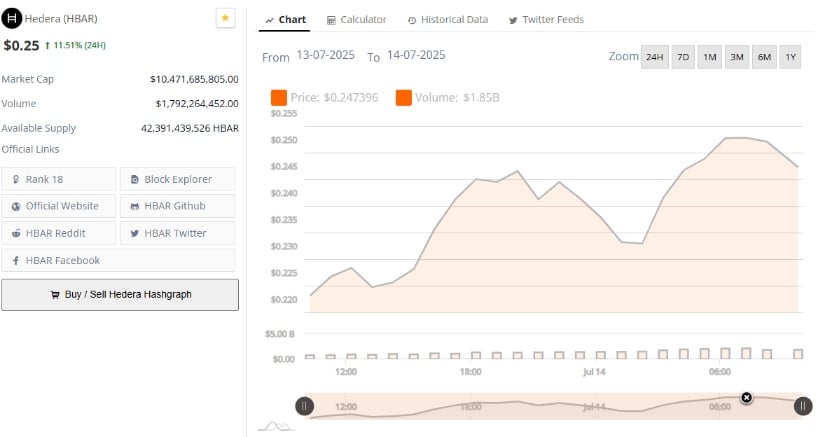
Task: Open the HBAR Github link
Action: pyautogui.click(x=177, y=206)
